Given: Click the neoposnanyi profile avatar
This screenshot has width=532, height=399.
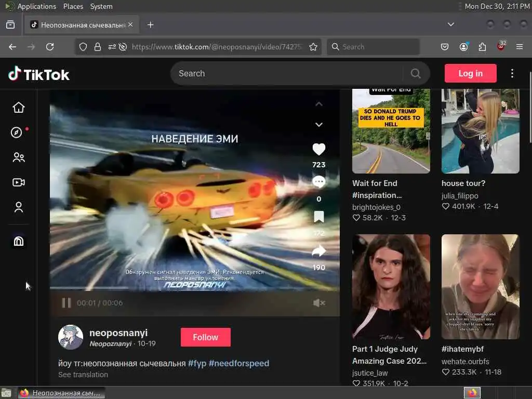Looking at the screenshot, I should pyautogui.click(x=71, y=337).
